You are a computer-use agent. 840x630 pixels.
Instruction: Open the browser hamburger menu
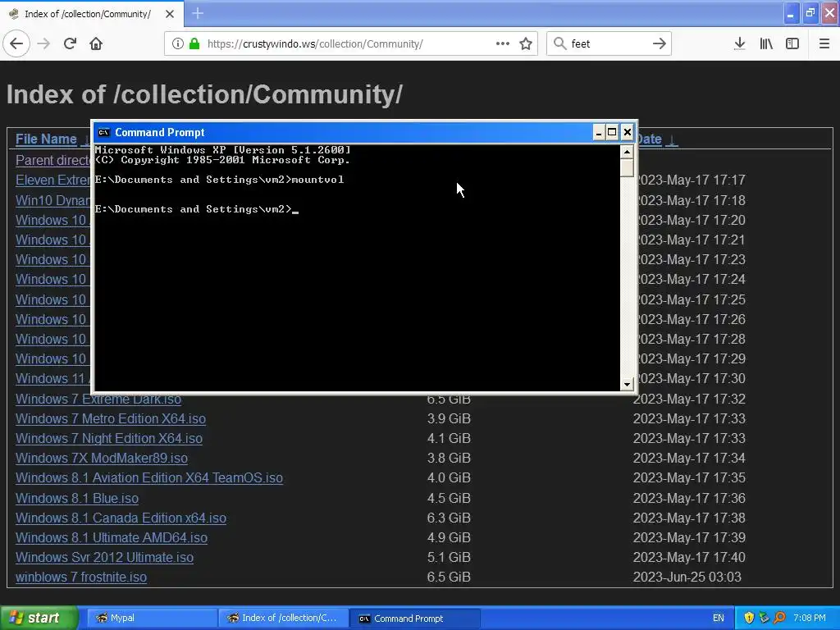[x=824, y=43]
